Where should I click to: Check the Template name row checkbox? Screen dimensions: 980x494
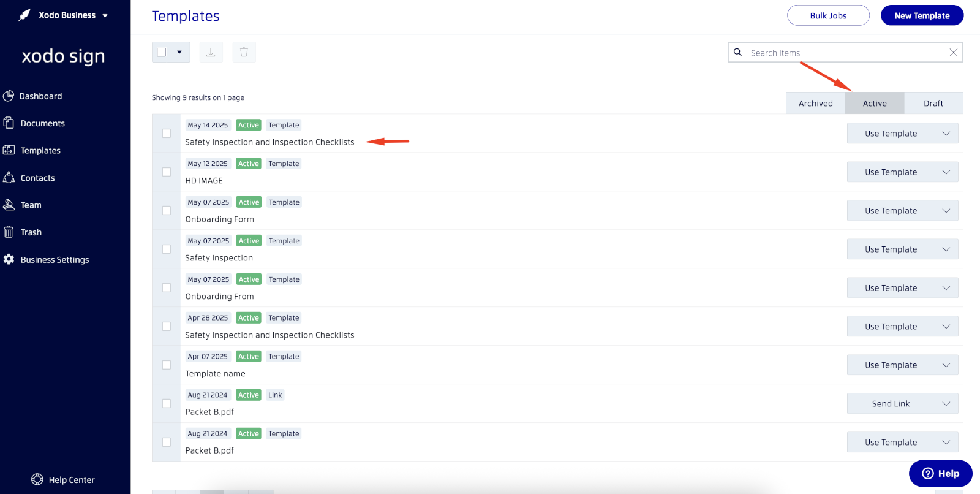pos(167,365)
